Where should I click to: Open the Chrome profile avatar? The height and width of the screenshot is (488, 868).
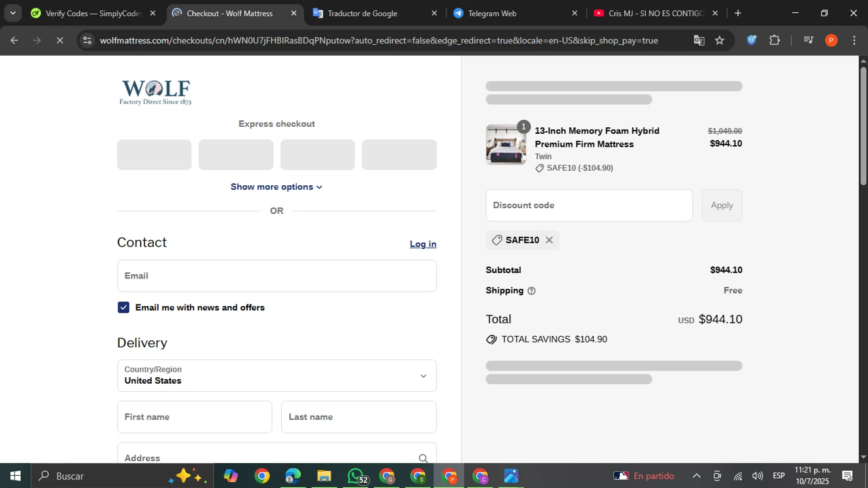(831, 40)
